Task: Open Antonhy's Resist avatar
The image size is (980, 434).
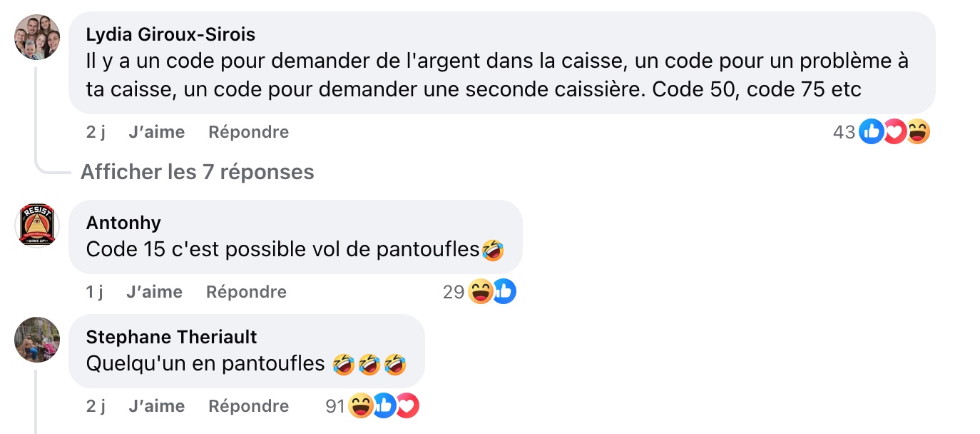Action: pos(37,225)
